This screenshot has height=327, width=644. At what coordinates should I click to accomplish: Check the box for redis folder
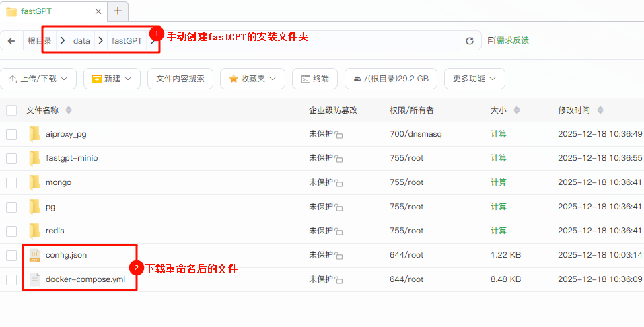pos(11,231)
